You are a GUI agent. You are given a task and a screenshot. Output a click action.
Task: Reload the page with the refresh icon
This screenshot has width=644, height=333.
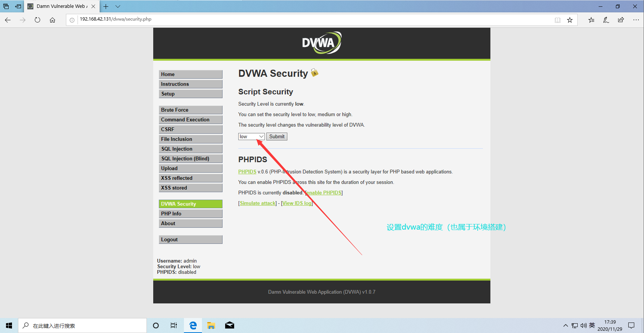tap(37, 20)
